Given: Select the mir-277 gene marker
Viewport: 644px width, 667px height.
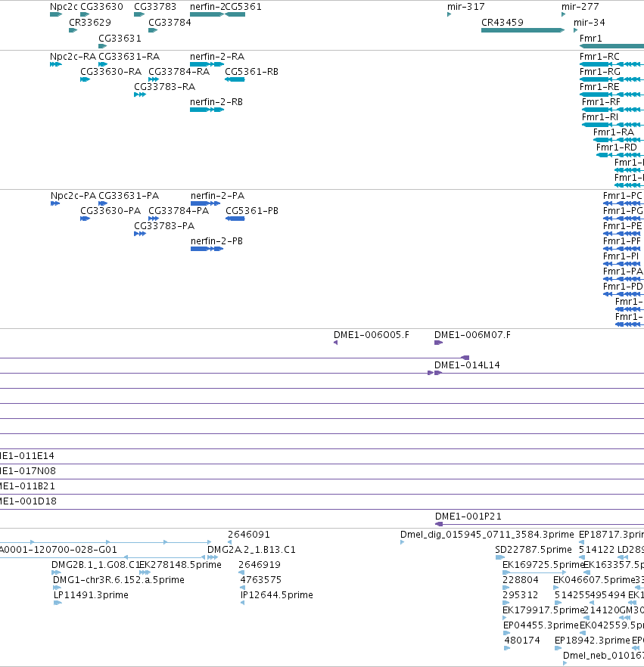Looking at the screenshot, I should point(563,14).
